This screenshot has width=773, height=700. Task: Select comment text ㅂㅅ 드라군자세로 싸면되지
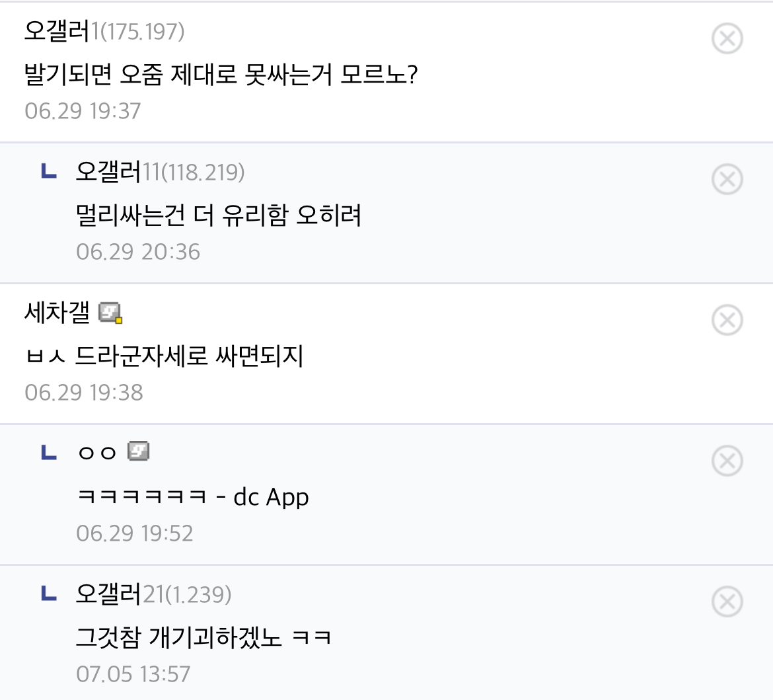(x=164, y=356)
